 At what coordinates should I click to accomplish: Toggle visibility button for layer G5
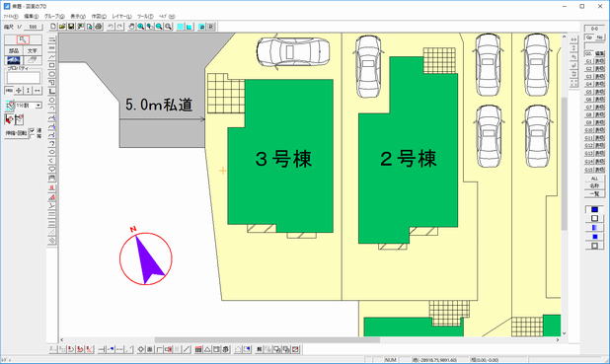point(599,92)
